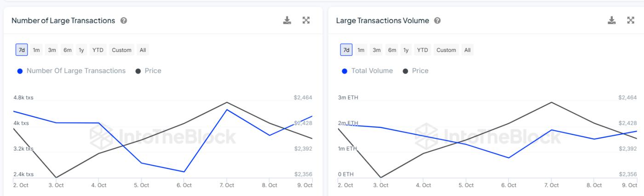Toggle Price series in right chart legend

(415, 71)
